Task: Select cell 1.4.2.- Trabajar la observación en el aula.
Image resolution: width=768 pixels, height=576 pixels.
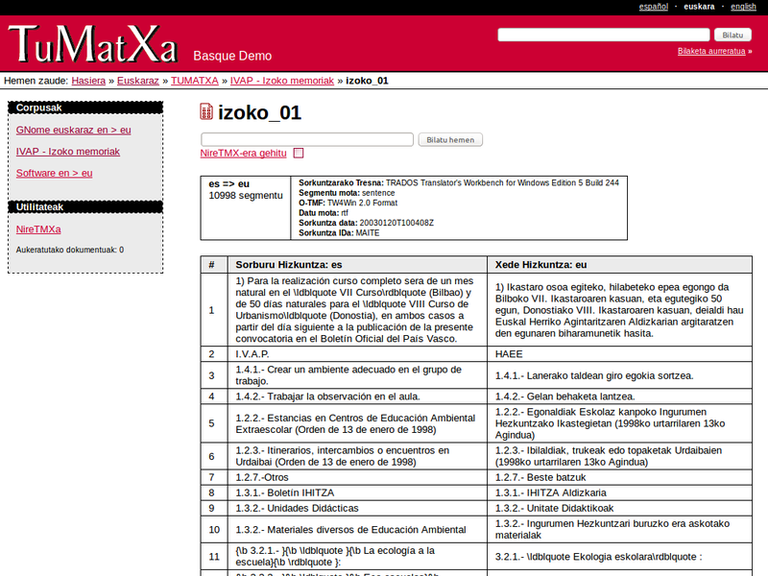Action: coord(358,396)
